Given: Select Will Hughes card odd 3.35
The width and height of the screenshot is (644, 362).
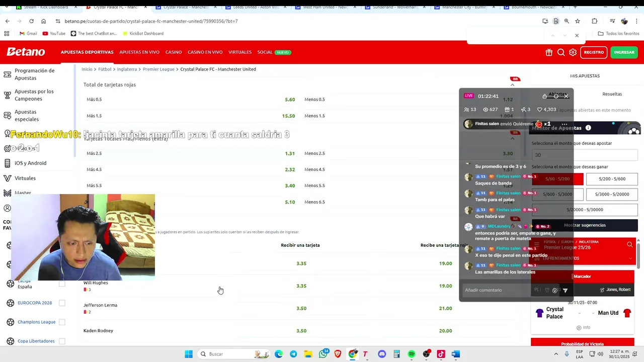Looking at the screenshot, I should pyautogui.click(x=301, y=286).
